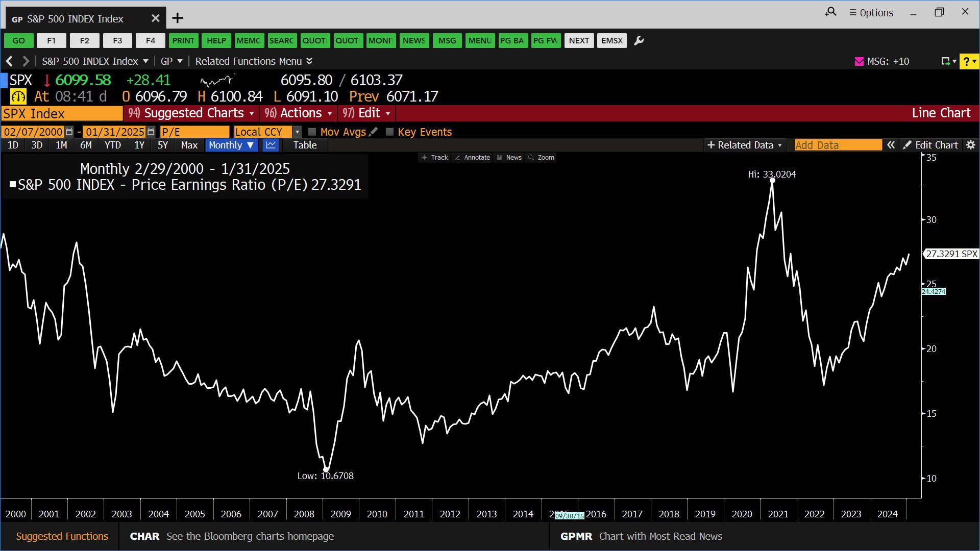Click the line chart type icon
Viewport: 980px width, 551px height.
coord(271,145)
